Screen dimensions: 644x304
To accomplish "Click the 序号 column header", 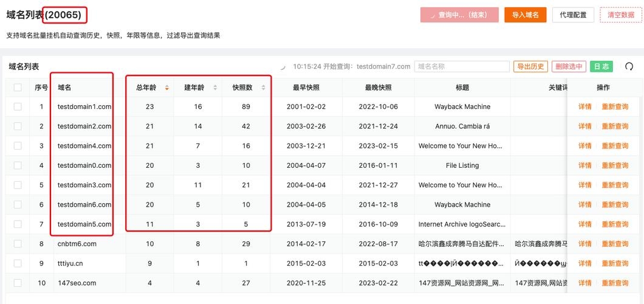I will click(41, 88).
